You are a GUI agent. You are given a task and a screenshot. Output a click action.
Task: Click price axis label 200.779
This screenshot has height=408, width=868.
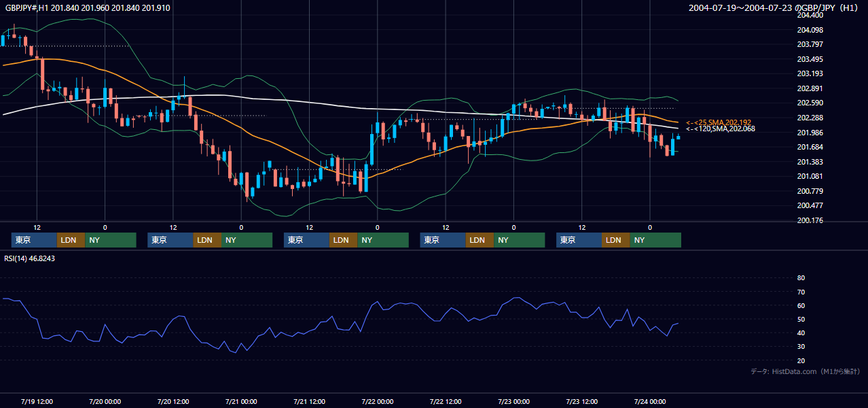809,191
